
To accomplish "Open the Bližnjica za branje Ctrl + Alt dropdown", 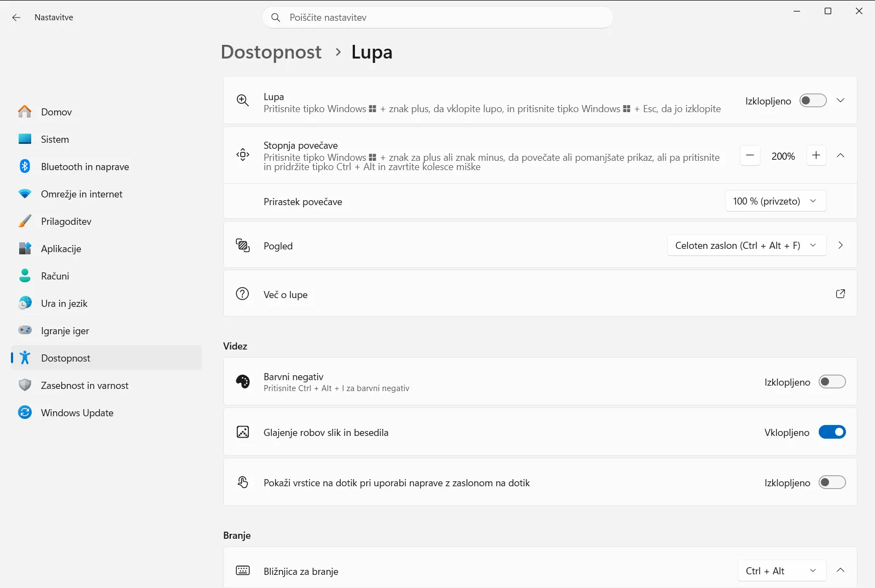I will 782,571.
